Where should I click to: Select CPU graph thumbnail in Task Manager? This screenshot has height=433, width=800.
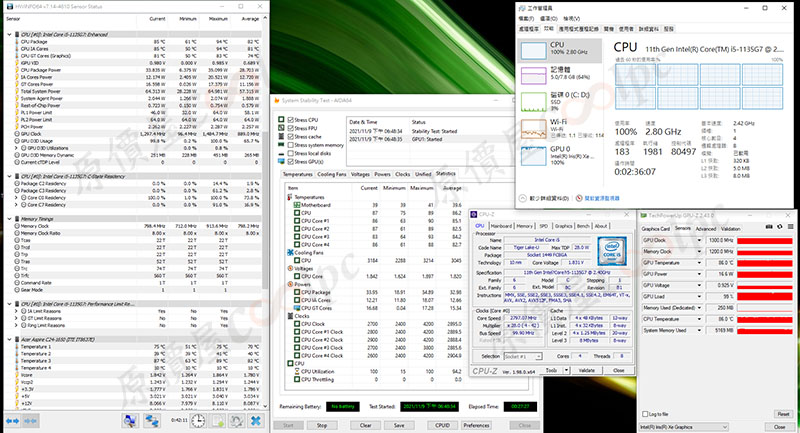(x=533, y=51)
